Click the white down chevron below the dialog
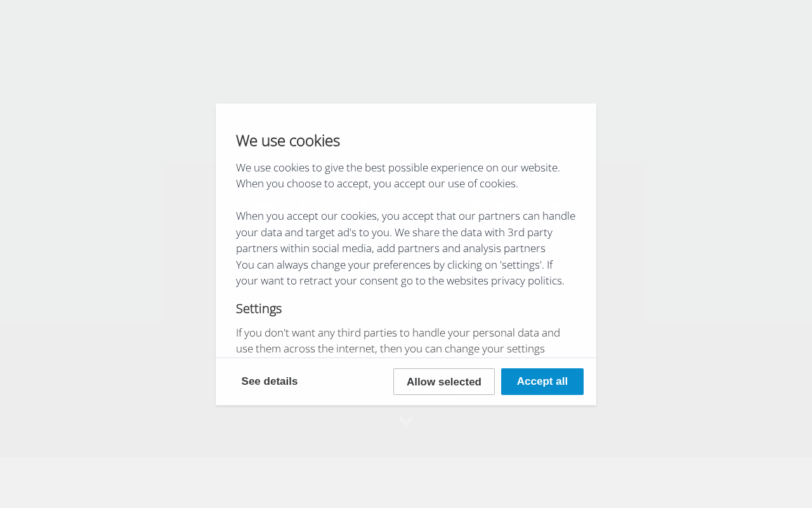The width and height of the screenshot is (812, 508). pos(406,422)
